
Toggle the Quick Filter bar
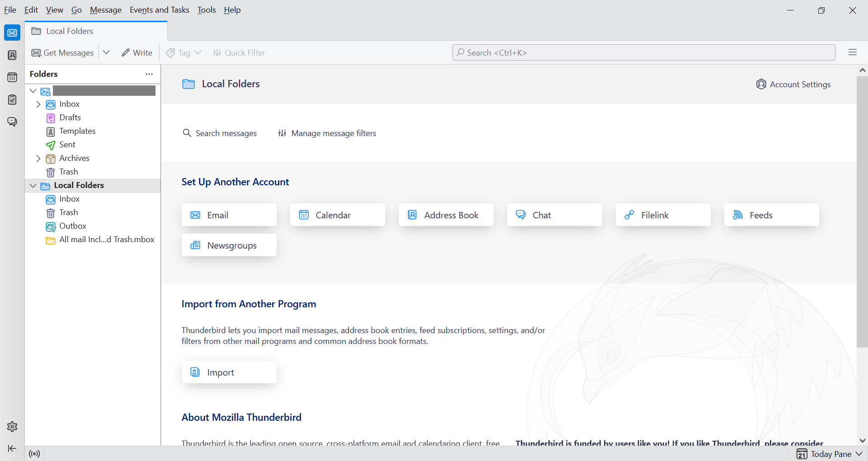click(x=239, y=53)
